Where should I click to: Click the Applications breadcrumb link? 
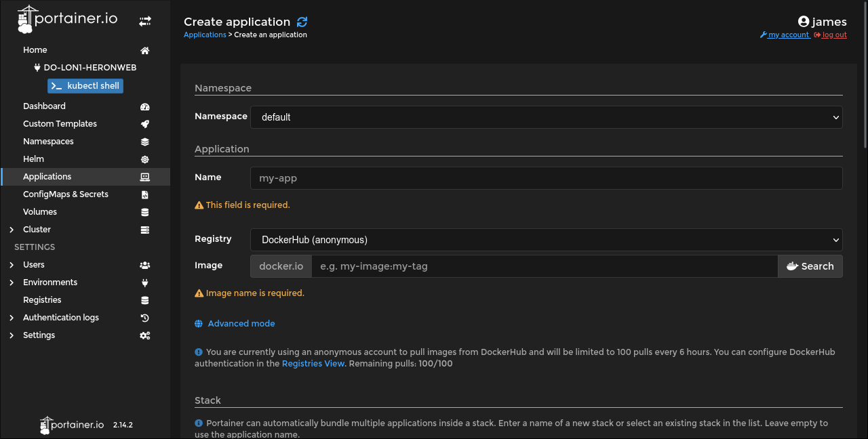click(x=205, y=35)
